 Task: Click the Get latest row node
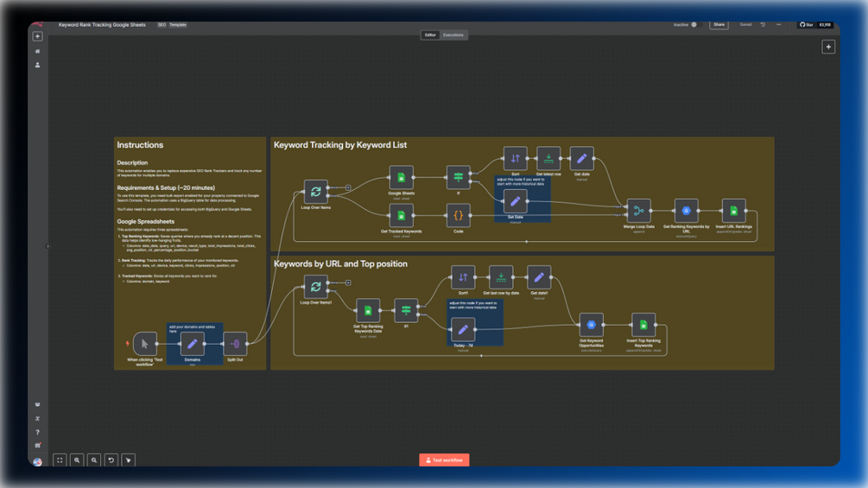pyautogui.click(x=548, y=158)
